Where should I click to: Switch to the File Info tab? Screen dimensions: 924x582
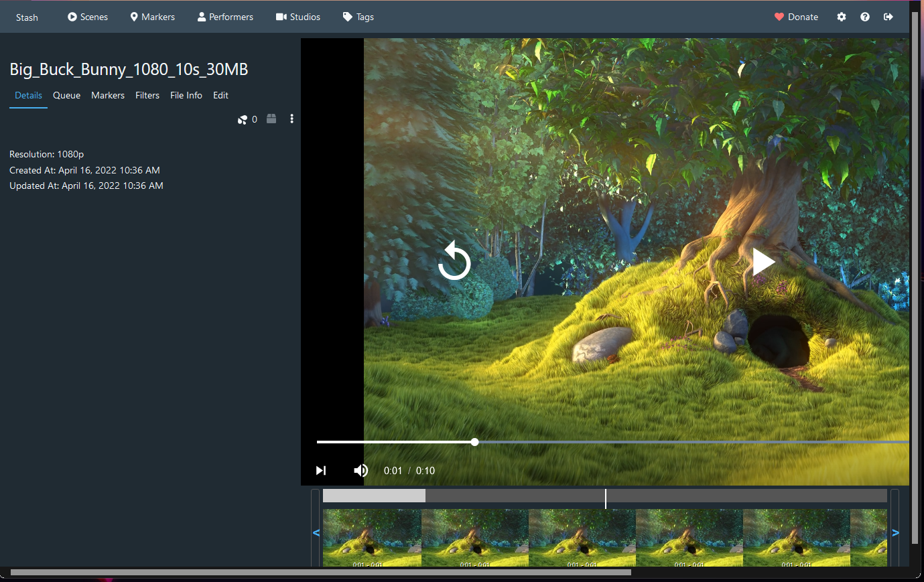pos(186,95)
